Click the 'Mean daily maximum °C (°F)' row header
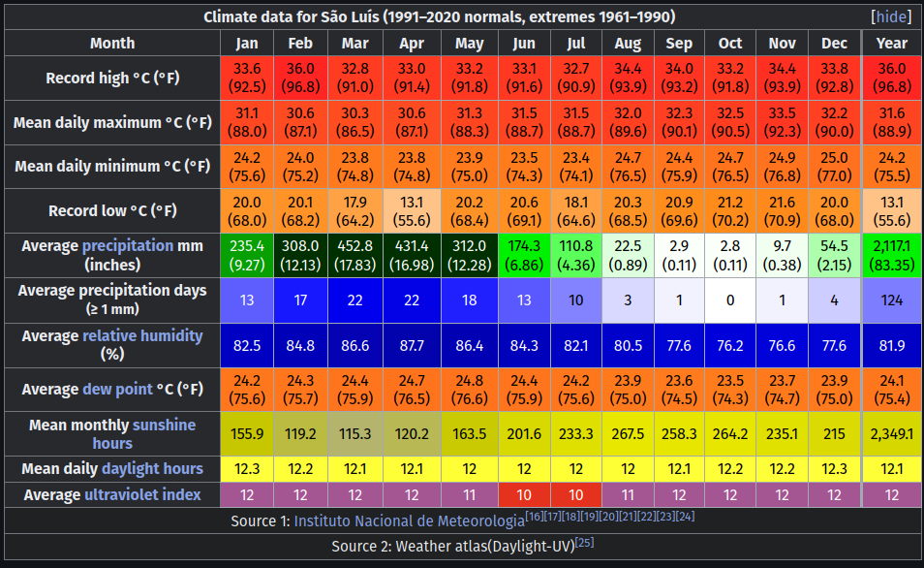The image size is (924, 568). 112,122
